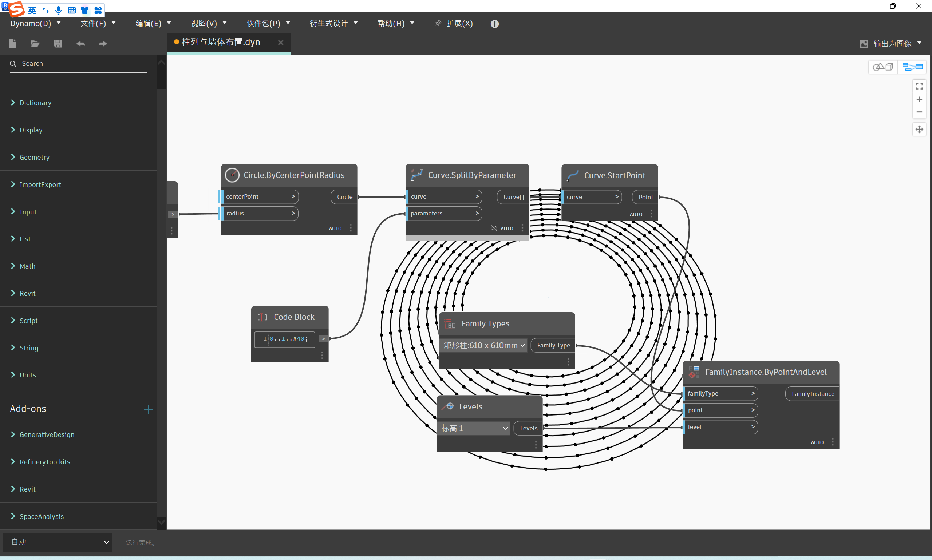
Task: Click the Save disk icon
Action: tap(58, 44)
